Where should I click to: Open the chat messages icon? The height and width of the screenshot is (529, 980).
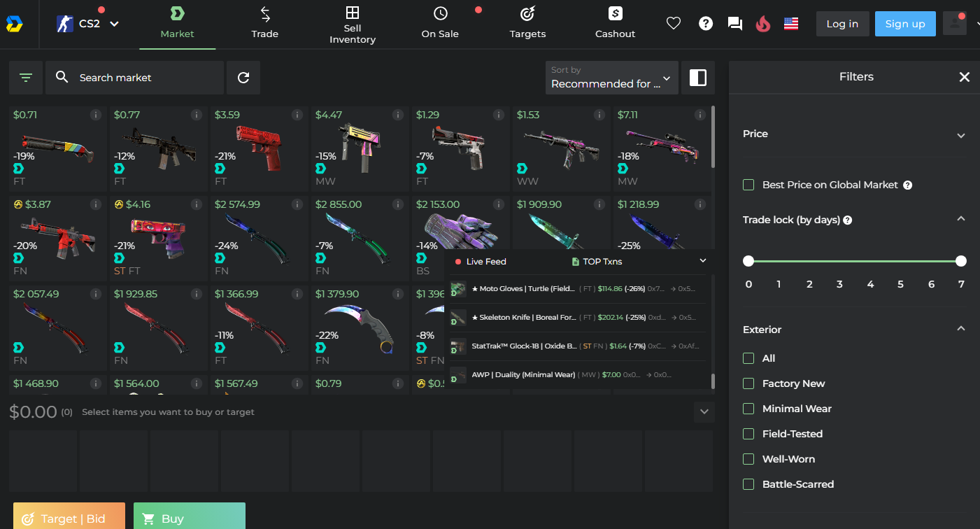(734, 24)
